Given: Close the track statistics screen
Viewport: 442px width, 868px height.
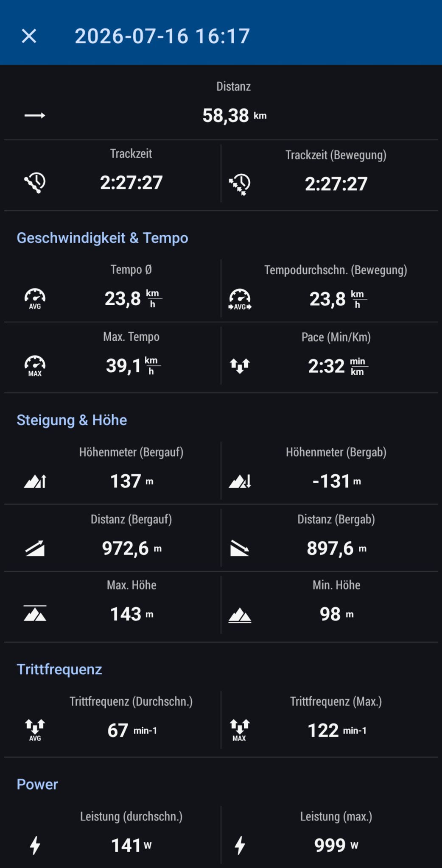Looking at the screenshot, I should point(29,36).
